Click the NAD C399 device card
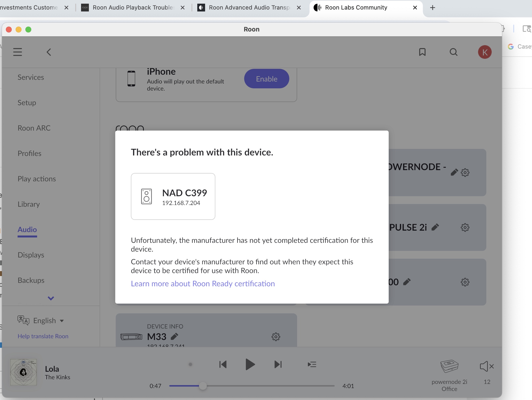 click(173, 196)
